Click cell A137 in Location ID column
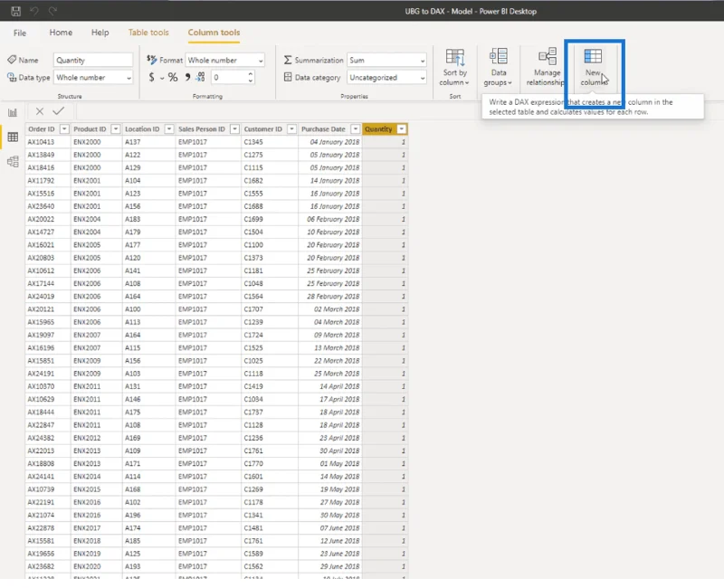The height and width of the screenshot is (588, 724). pyautogui.click(x=132, y=142)
